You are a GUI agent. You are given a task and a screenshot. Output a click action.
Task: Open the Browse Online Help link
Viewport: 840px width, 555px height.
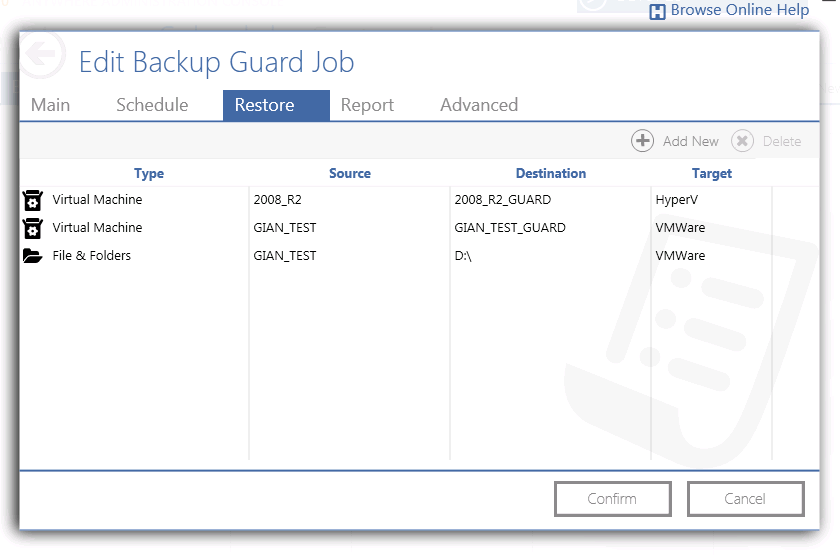tap(740, 10)
